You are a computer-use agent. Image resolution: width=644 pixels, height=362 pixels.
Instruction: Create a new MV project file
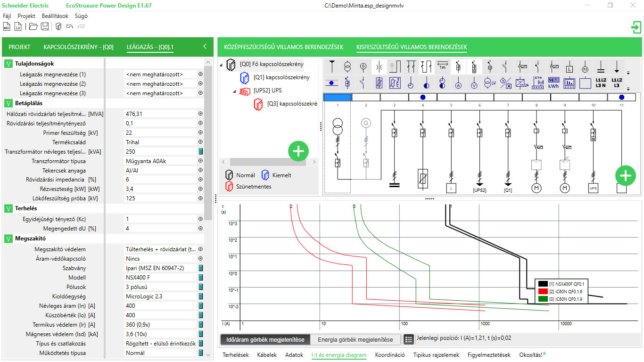(7, 26)
